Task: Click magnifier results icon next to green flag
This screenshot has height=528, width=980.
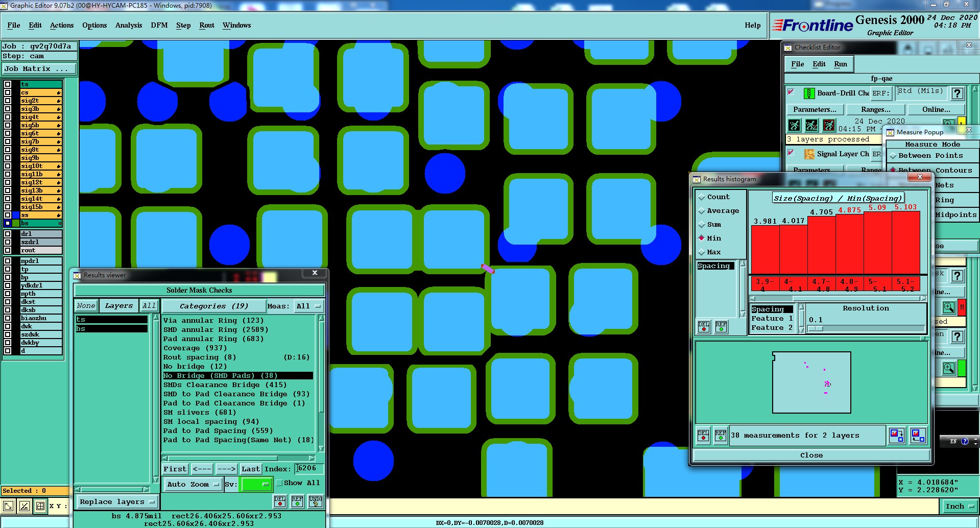Action: point(949,368)
